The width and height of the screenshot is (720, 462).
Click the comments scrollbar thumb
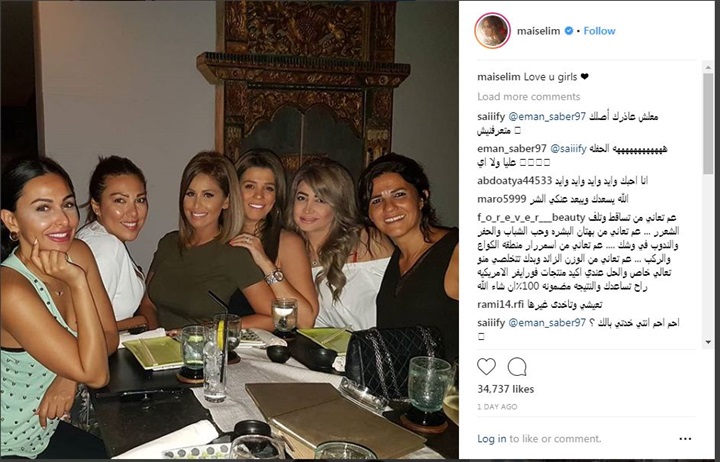[x=708, y=123]
